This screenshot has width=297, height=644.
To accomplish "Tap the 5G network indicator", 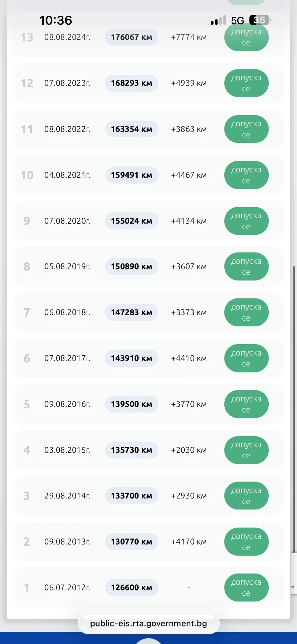I will 238,20.
